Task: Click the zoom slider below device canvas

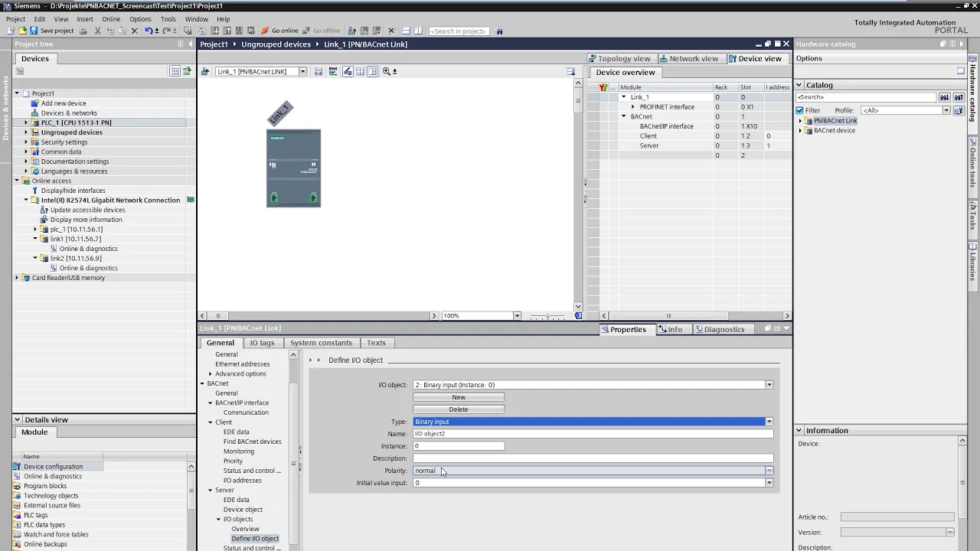Action: [548, 316]
